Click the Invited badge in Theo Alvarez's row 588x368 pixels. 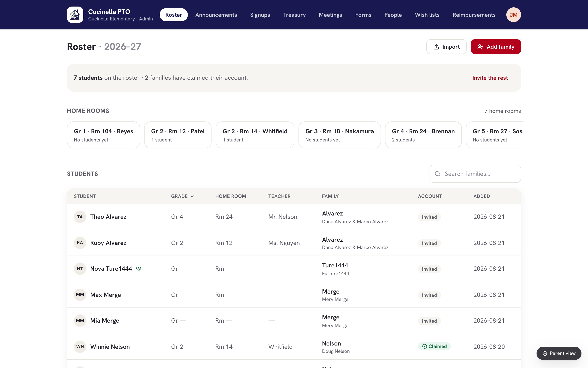coord(429,217)
